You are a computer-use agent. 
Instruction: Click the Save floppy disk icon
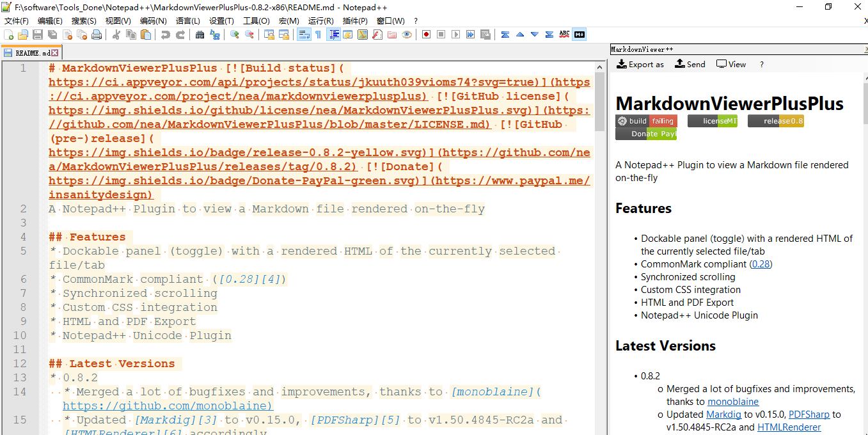coord(37,35)
